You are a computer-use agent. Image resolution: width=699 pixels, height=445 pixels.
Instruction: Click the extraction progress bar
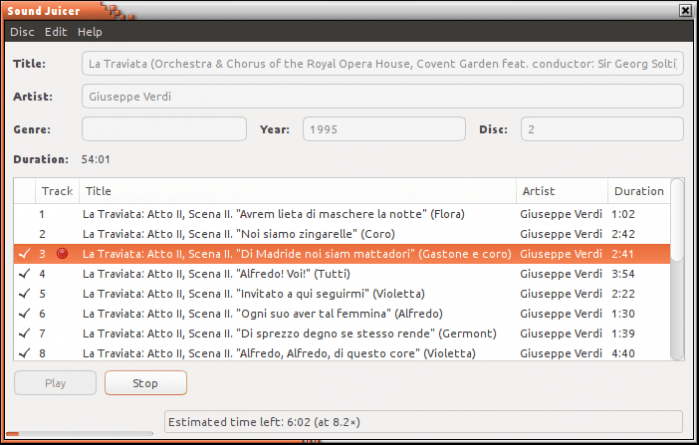[x=80, y=434]
